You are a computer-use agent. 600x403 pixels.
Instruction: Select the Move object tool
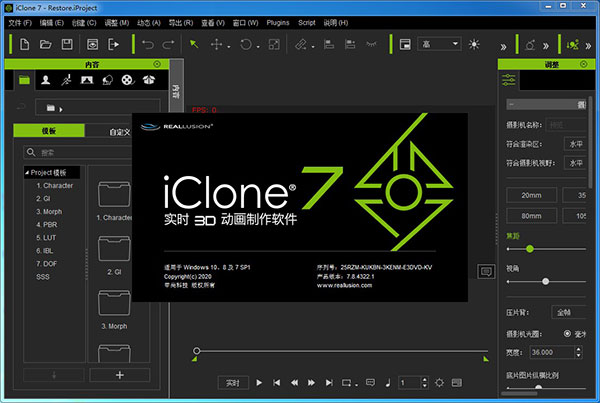pyautogui.click(x=215, y=44)
